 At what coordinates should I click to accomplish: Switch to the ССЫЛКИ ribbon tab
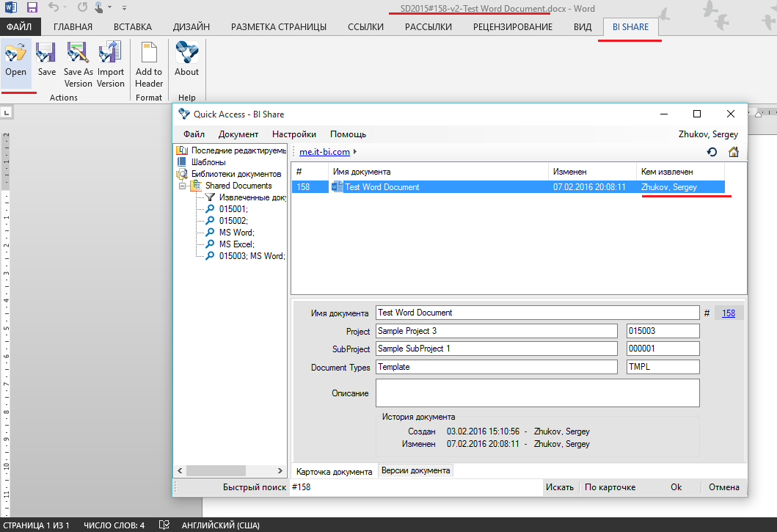pyautogui.click(x=365, y=26)
